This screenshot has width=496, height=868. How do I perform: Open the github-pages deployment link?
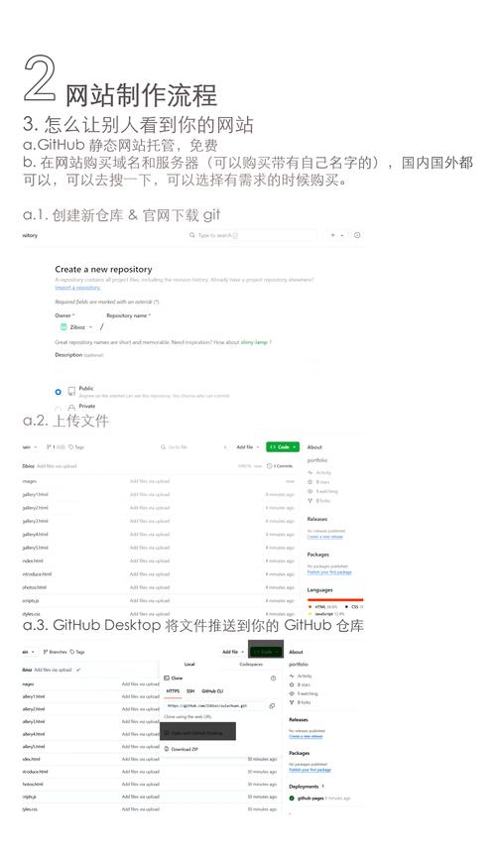(310, 799)
